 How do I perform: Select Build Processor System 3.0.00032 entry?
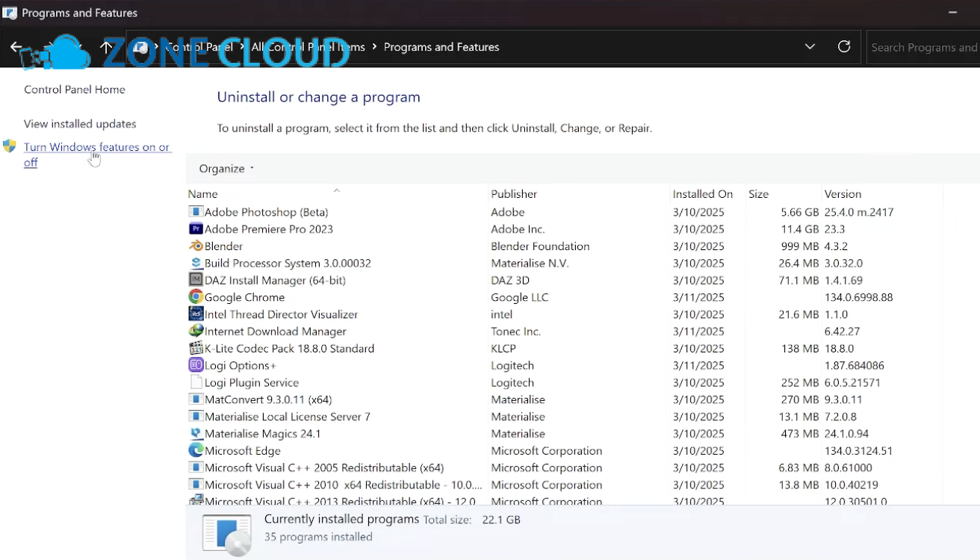click(288, 264)
